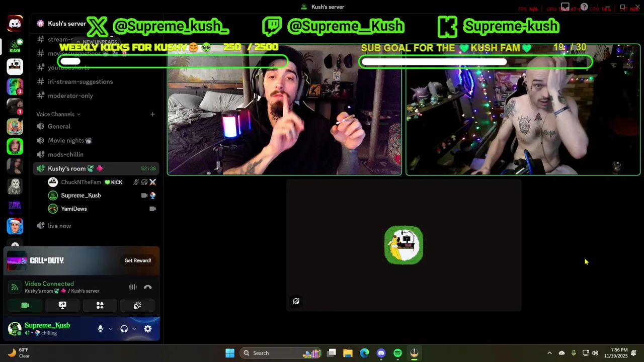Open the owl avatar server
Screen dimensions: 644x362
15,186
